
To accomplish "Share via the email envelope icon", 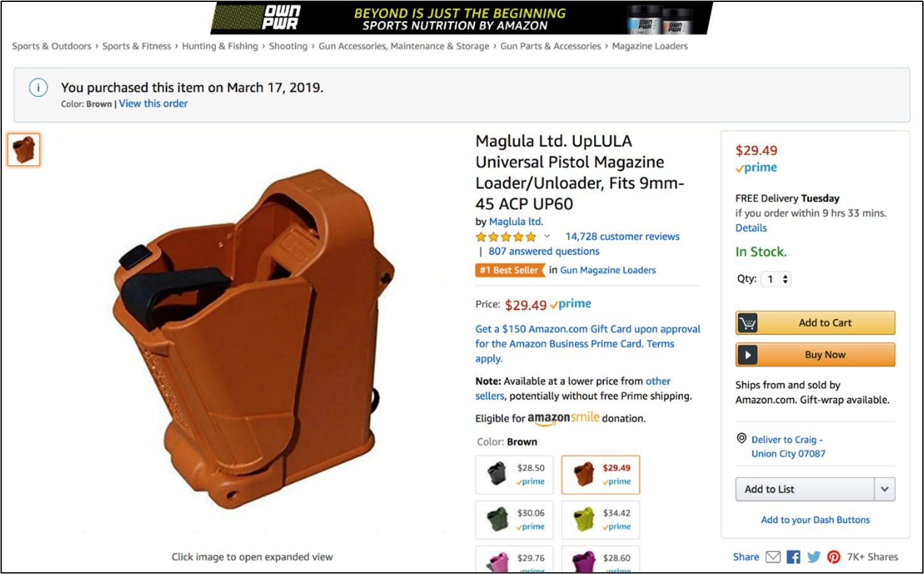I will click(x=772, y=557).
